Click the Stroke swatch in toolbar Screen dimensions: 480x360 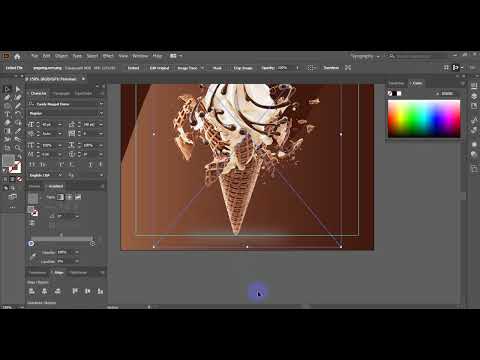(x=15, y=167)
